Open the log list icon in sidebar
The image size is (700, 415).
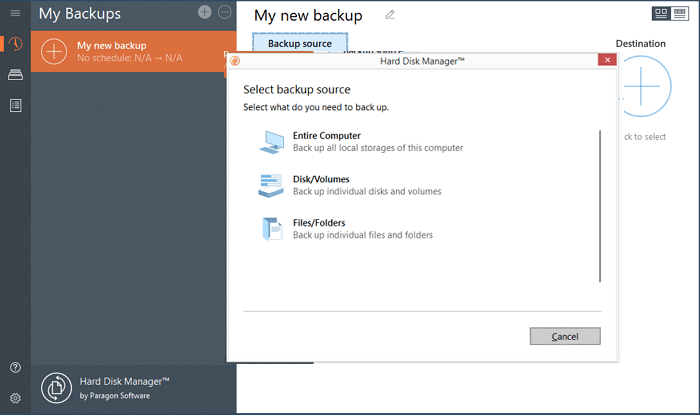tap(15, 105)
